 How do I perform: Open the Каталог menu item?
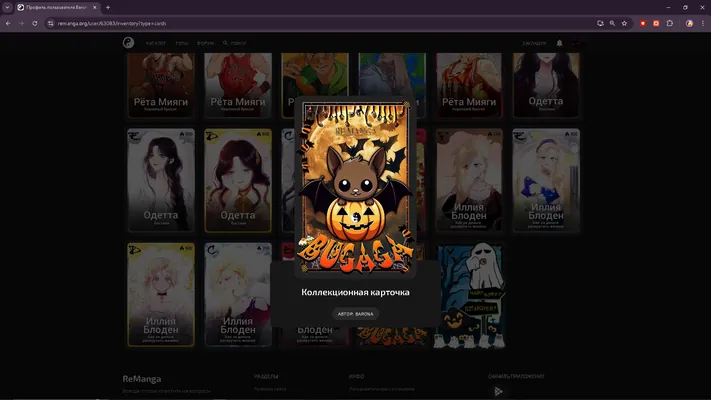(156, 43)
